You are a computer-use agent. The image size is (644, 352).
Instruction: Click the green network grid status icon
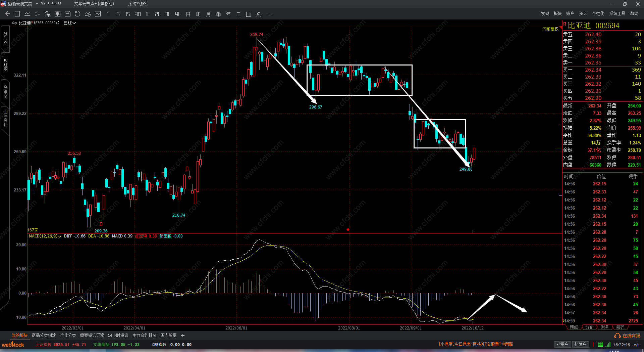coord(600,344)
